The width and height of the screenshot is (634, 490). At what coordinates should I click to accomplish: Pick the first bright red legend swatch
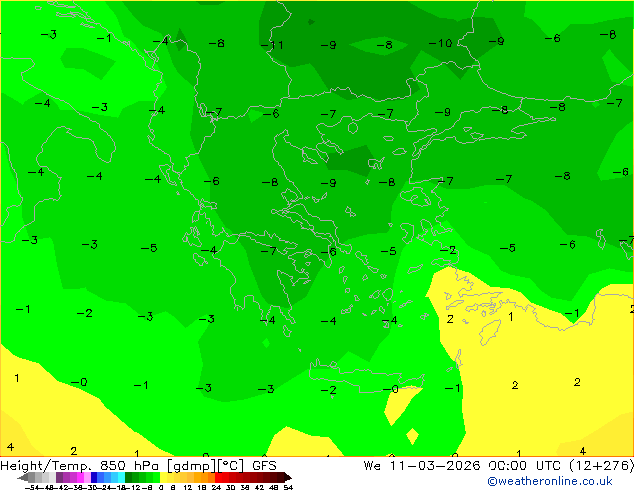coord(218,477)
